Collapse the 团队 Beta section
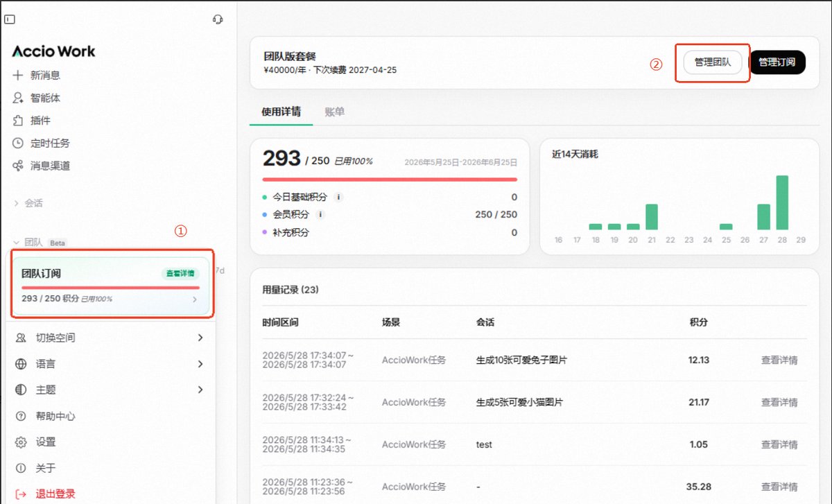This screenshot has width=832, height=504. (39, 243)
